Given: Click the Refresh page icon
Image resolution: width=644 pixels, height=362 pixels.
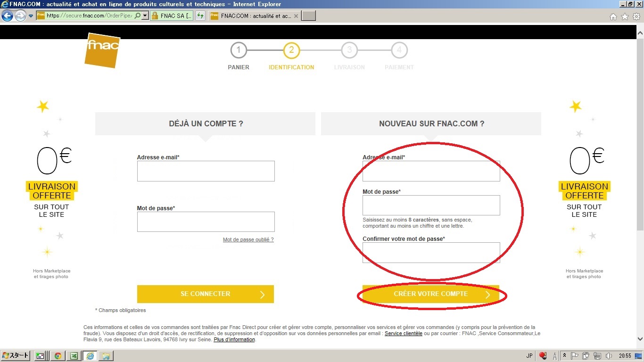Looking at the screenshot, I should tap(200, 16).
